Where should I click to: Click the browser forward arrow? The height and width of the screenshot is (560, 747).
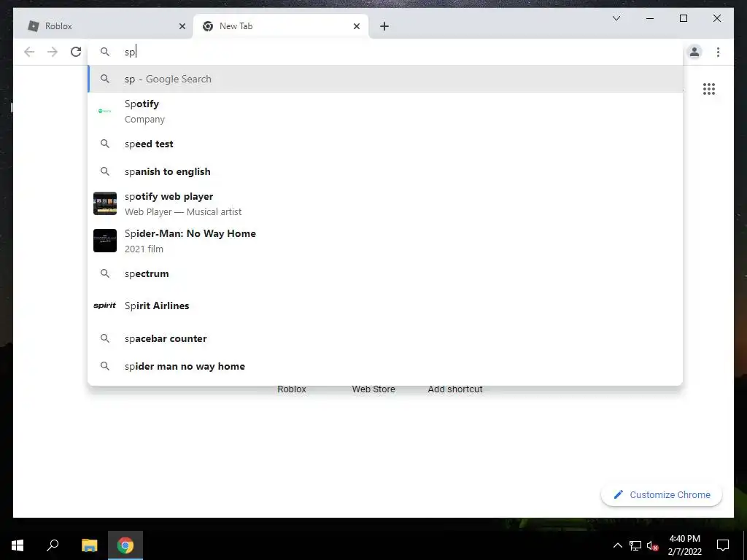pos(53,52)
